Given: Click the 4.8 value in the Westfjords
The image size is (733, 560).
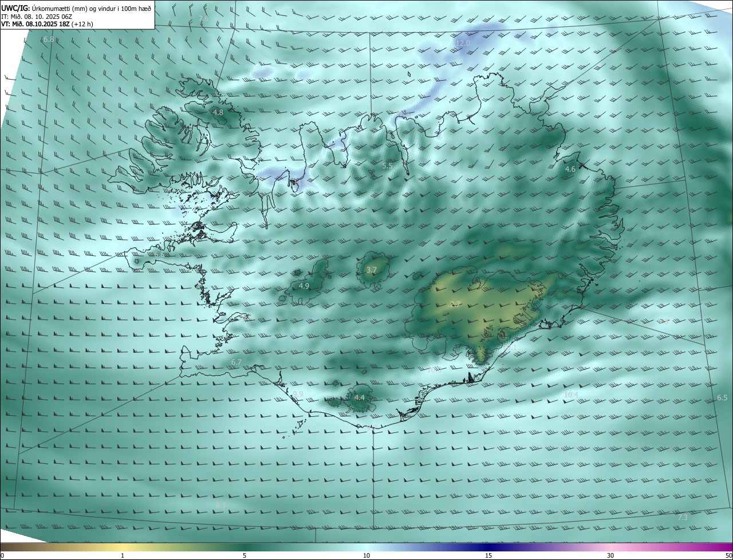Looking at the screenshot, I should [x=218, y=113].
